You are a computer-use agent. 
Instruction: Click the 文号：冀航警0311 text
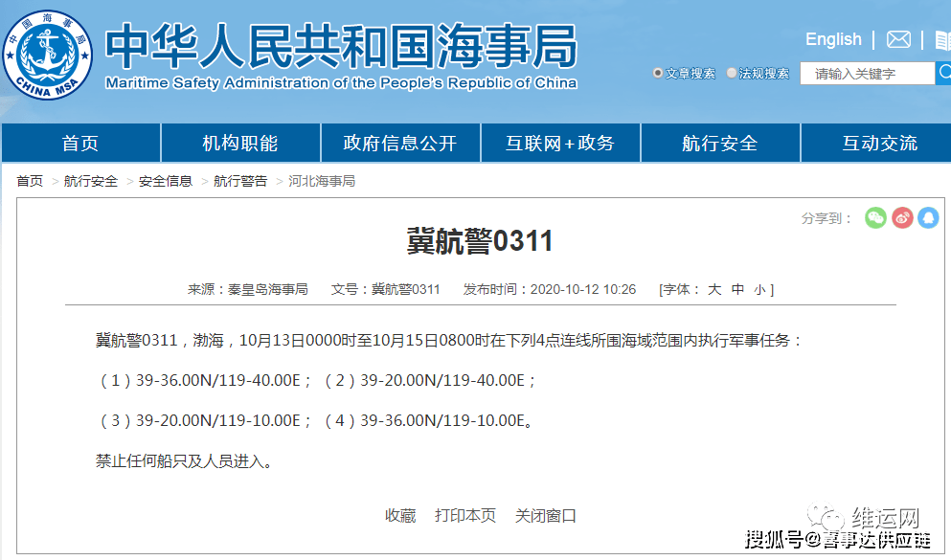[386, 290]
